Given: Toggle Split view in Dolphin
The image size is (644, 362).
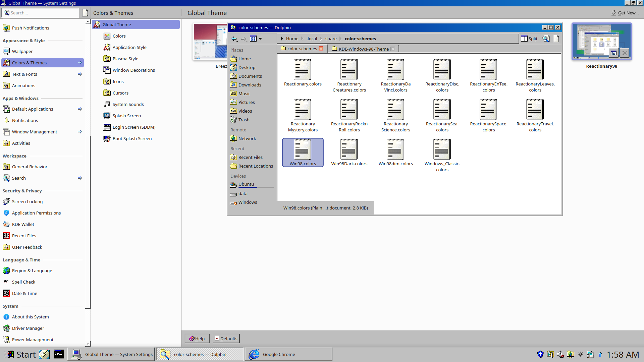Looking at the screenshot, I should pyautogui.click(x=529, y=39).
